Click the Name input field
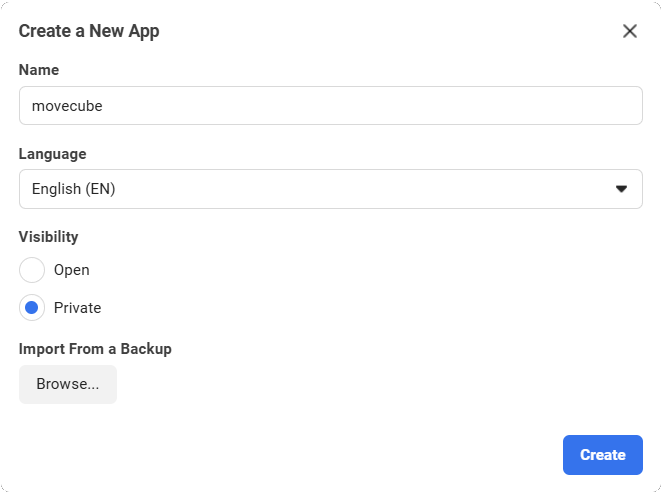The height and width of the screenshot is (494, 663). 330,106
